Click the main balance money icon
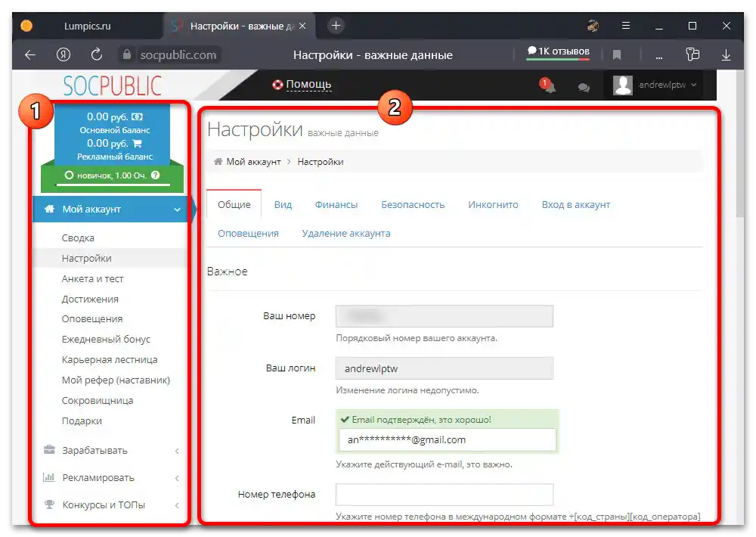Viewport: 756px width, 537px height. coord(137,116)
